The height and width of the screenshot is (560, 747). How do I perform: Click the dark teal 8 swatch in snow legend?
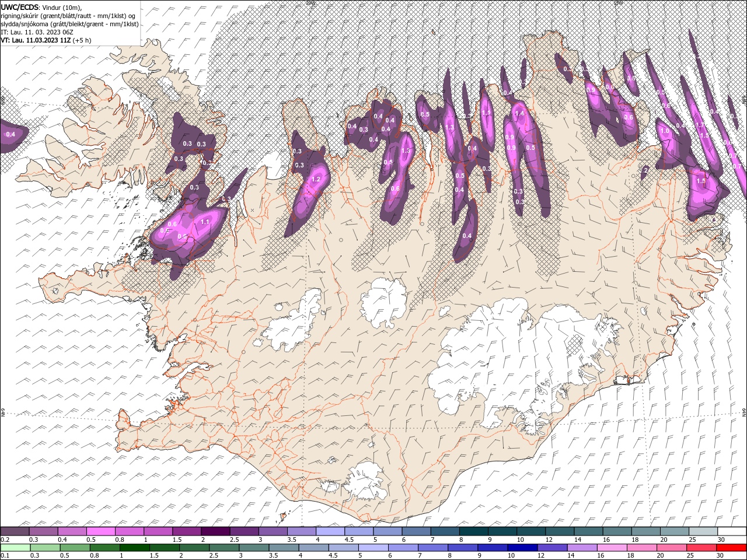click(x=473, y=531)
